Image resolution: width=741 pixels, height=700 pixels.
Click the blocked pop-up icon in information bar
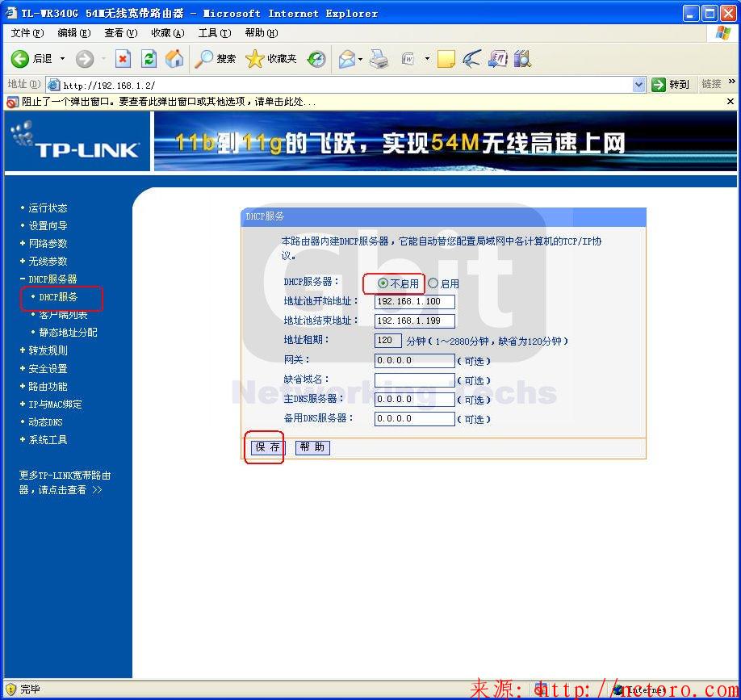pos(12,102)
